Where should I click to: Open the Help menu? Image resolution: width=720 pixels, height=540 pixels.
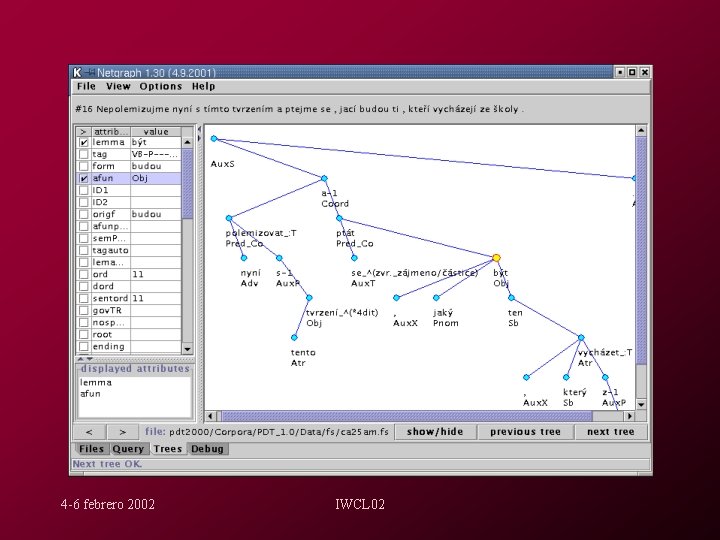[x=203, y=86]
